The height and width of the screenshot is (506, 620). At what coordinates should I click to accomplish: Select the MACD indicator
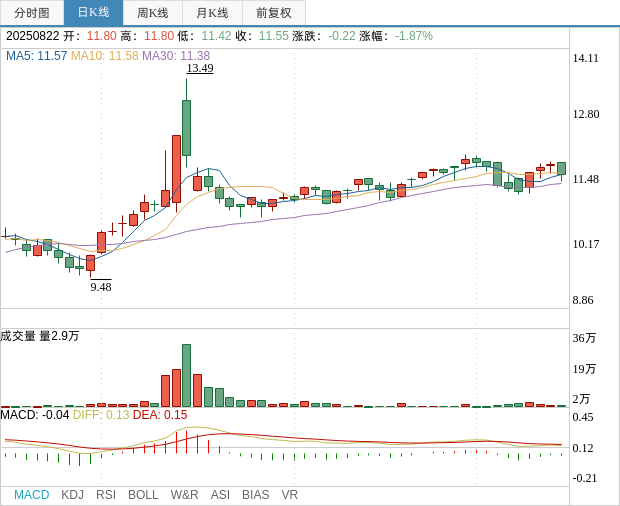[x=32, y=495]
